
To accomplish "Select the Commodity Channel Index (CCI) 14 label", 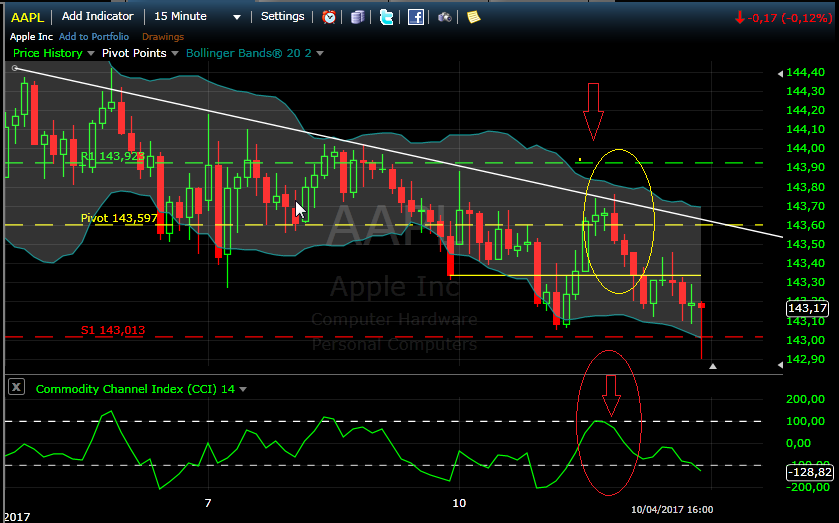I will (x=135, y=389).
